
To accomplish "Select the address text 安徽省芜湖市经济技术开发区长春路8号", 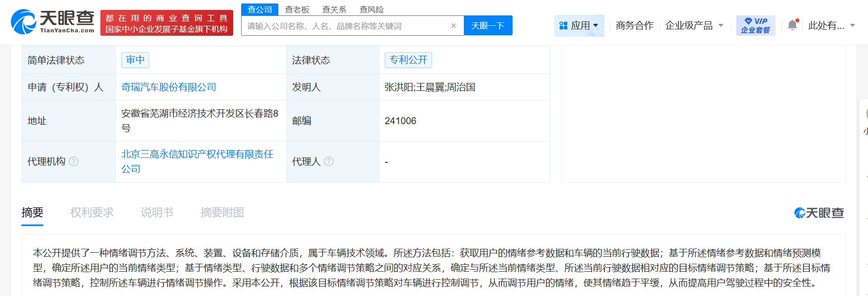I will 200,121.
